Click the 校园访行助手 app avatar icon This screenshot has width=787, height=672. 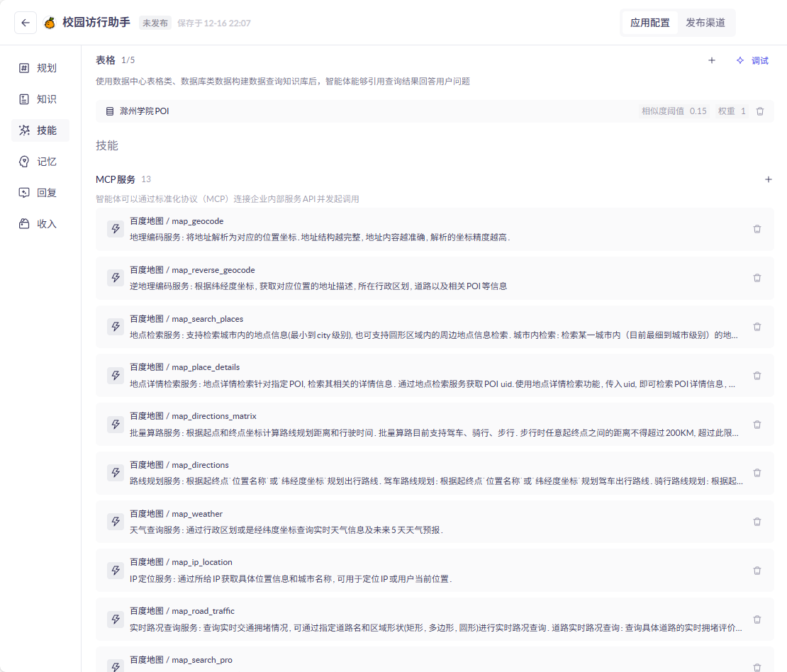click(x=49, y=23)
